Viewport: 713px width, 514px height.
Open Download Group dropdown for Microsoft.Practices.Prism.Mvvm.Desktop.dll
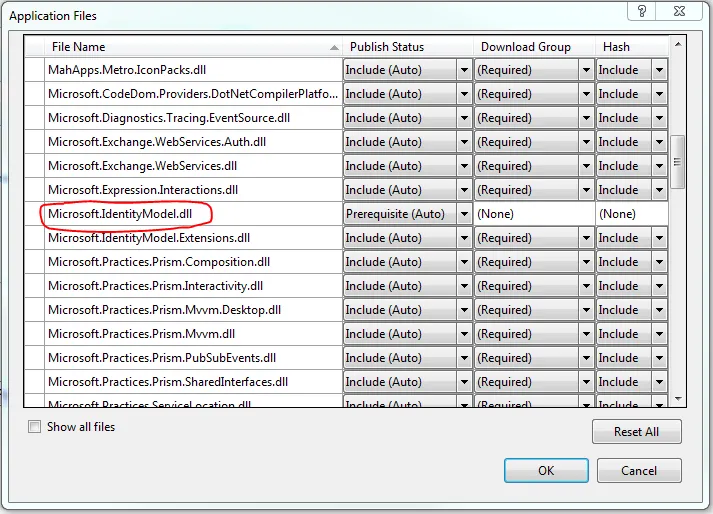tap(586, 310)
